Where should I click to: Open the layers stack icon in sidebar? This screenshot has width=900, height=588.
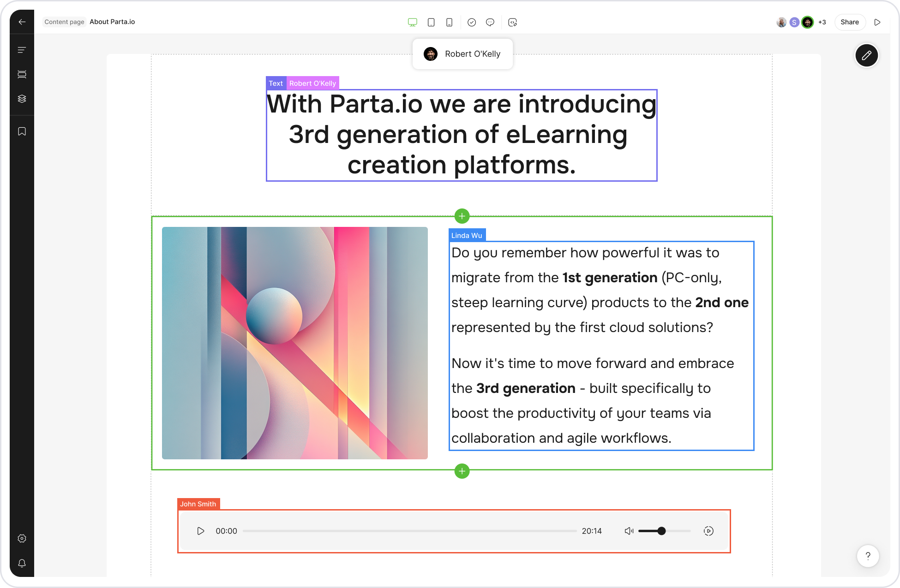coord(22,99)
